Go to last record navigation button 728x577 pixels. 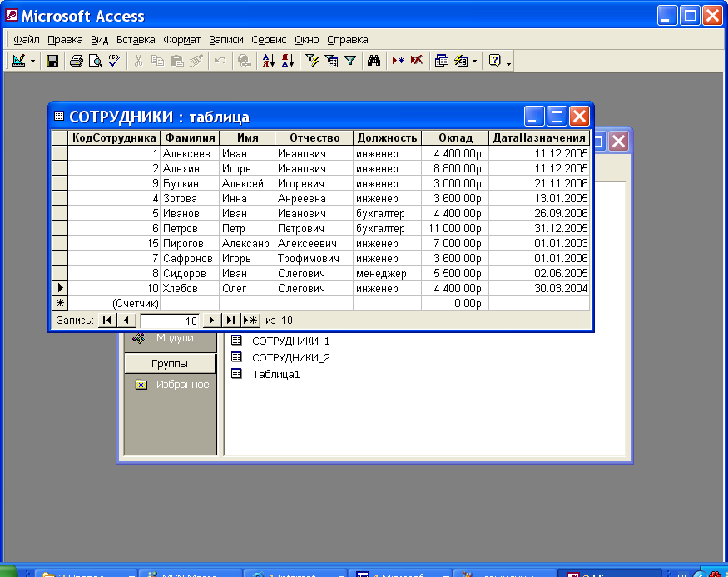pos(230,320)
